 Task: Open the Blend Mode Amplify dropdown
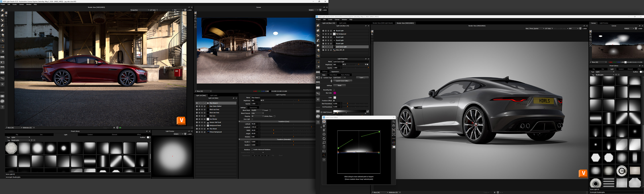point(257,110)
